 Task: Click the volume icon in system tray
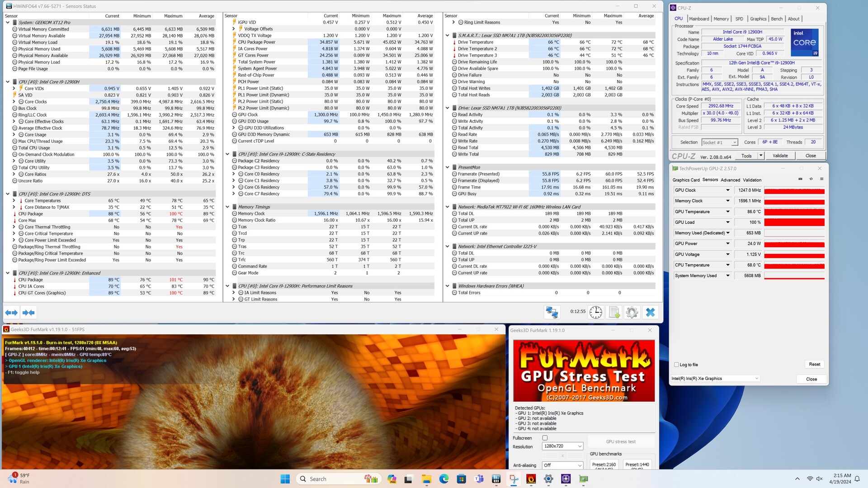[819, 479]
